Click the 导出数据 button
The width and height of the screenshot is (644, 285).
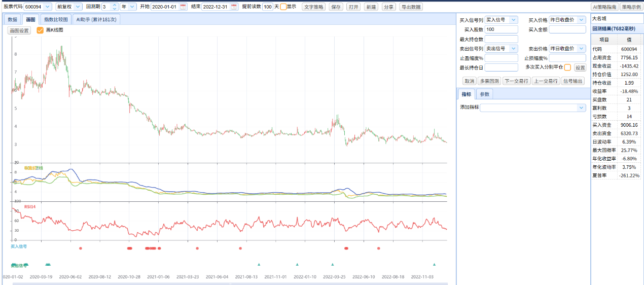411,7
